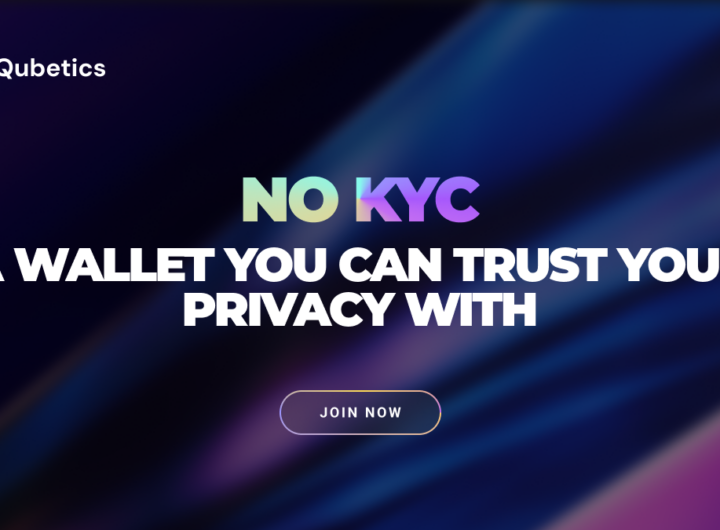Click the letter O in NO
This screenshot has width=720, height=530.
coord(316,200)
